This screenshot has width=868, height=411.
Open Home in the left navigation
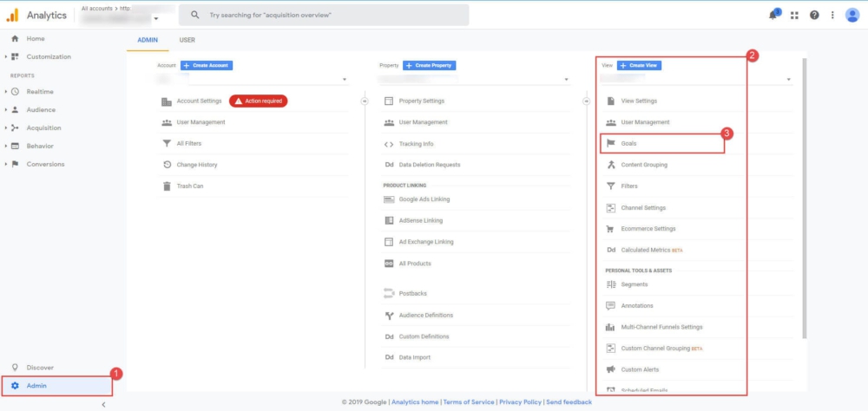tap(36, 39)
